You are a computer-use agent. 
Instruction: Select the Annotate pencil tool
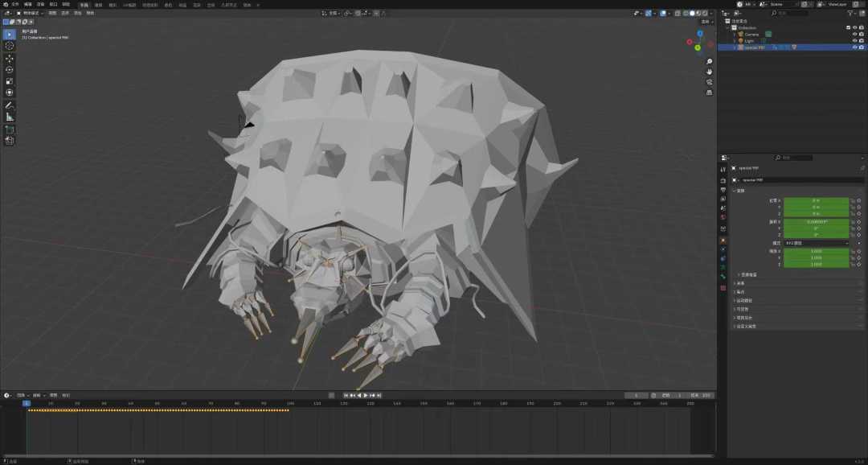(10, 105)
